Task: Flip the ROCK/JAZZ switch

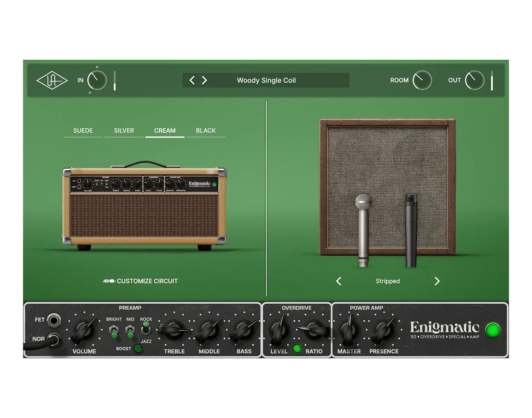Action: [x=146, y=328]
